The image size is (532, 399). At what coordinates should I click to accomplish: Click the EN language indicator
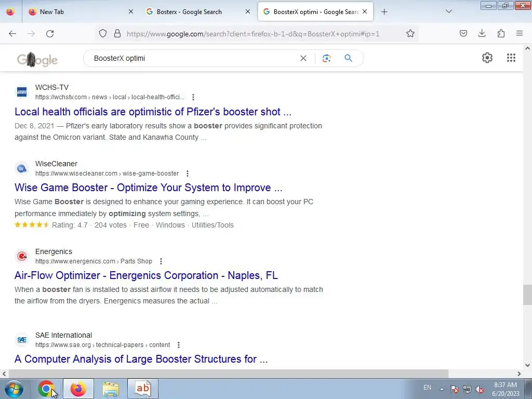click(427, 388)
